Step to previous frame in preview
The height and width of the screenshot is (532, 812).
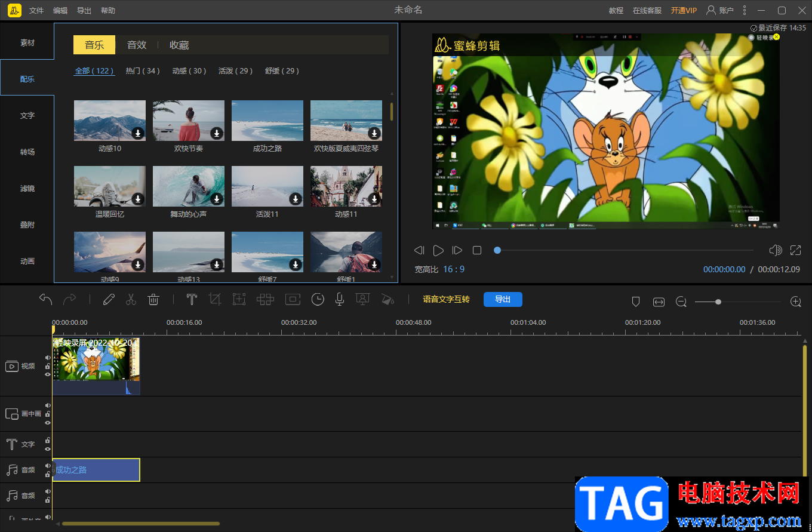coord(419,250)
